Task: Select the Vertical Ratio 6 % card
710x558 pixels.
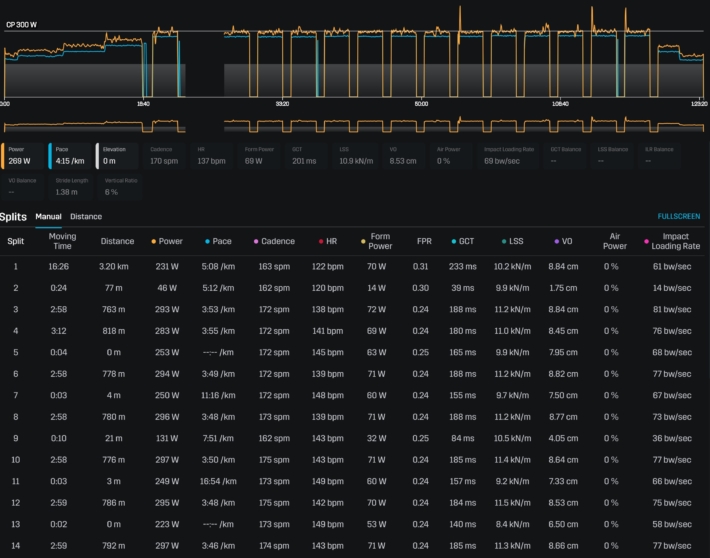Action: click(119, 186)
